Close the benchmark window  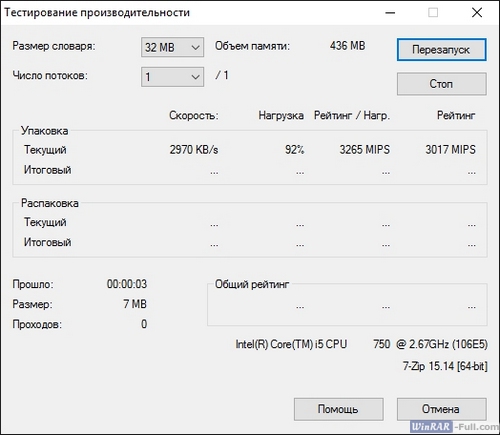pos(477,13)
